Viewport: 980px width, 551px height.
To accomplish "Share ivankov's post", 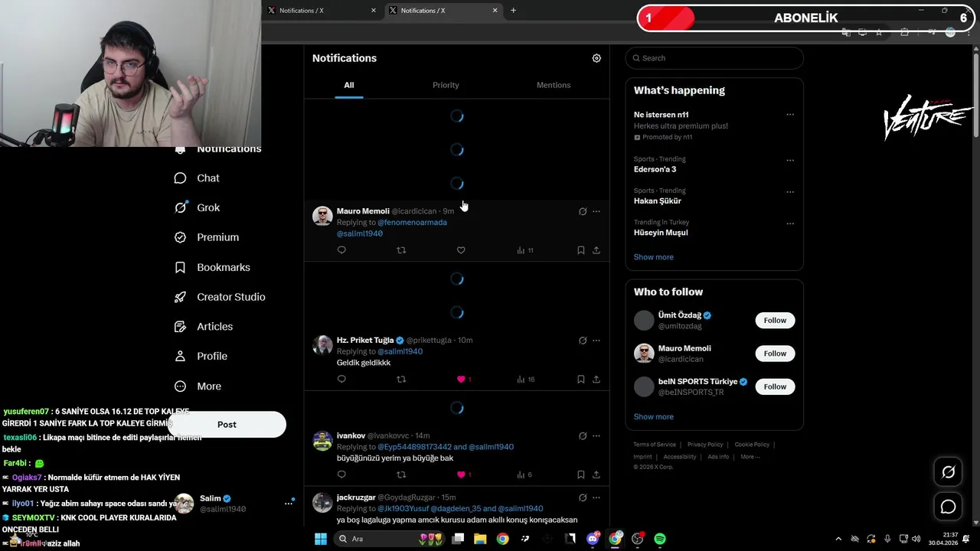I will 596,474.
